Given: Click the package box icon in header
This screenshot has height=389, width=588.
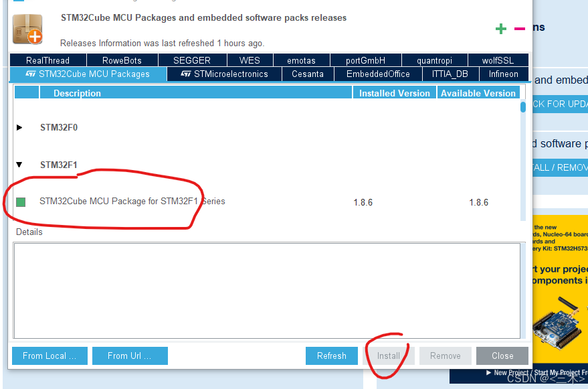Looking at the screenshot, I should pyautogui.click(x=27, y=29).
